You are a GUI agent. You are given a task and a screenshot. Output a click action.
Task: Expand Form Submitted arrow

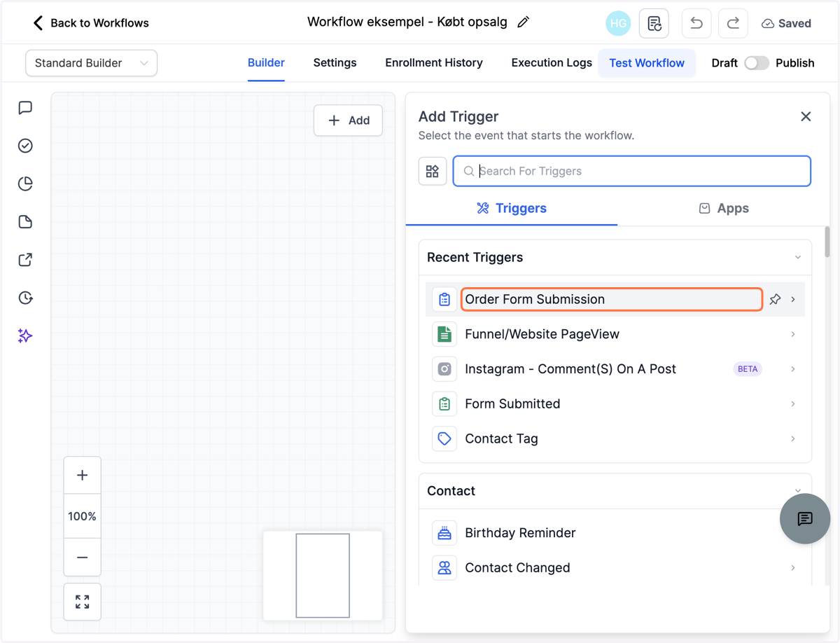(x=793, y=404)
